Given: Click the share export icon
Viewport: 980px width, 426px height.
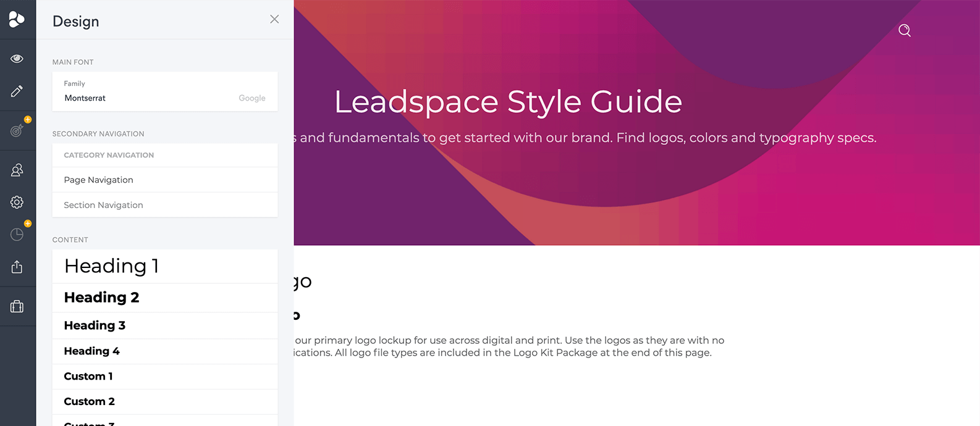Looking at the screenshot, I should [17, 267].
